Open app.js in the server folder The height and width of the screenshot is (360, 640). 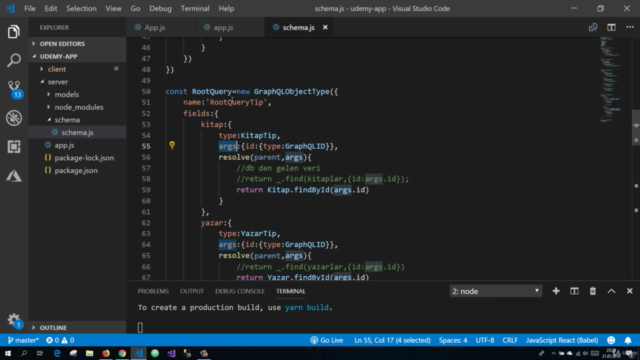click(x=77, y=145)
